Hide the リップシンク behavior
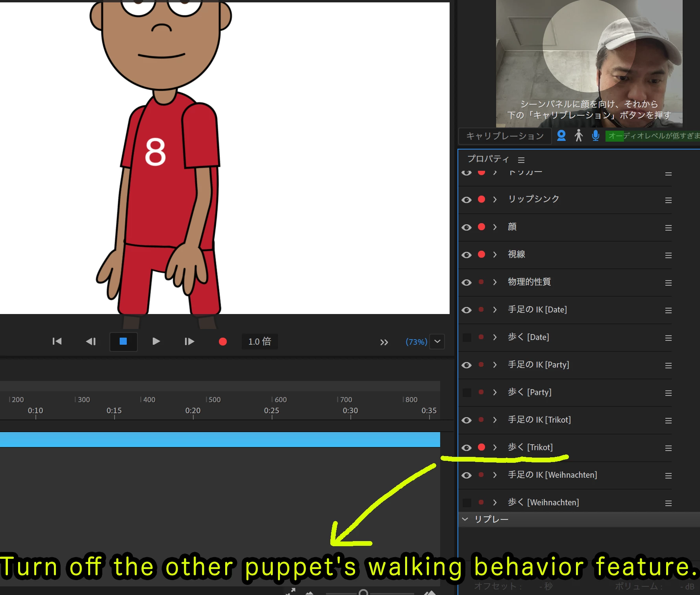 point(467,200)
